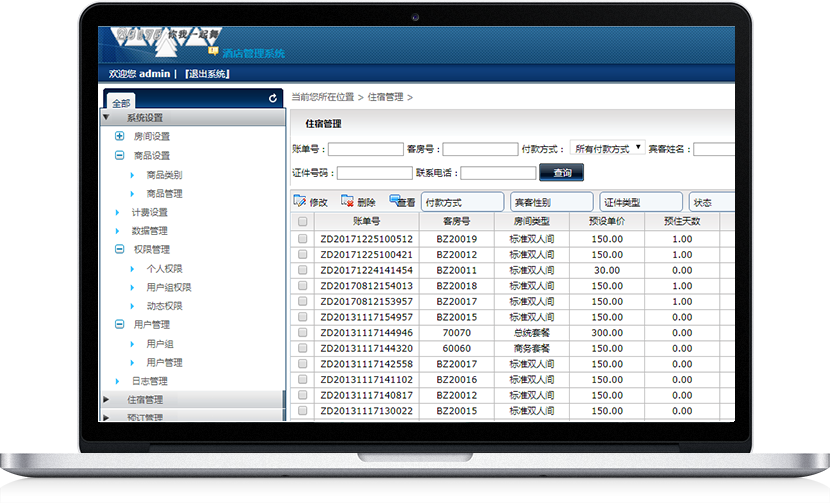This screenshot has height=503, width=830.
Task: Focus the 账单号 input field
Action: 365,149
